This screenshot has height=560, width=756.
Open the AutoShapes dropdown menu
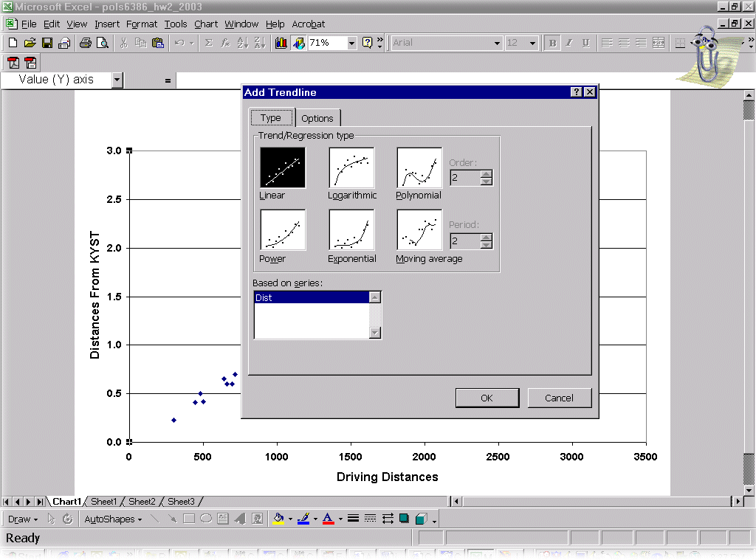coord(113,519)
